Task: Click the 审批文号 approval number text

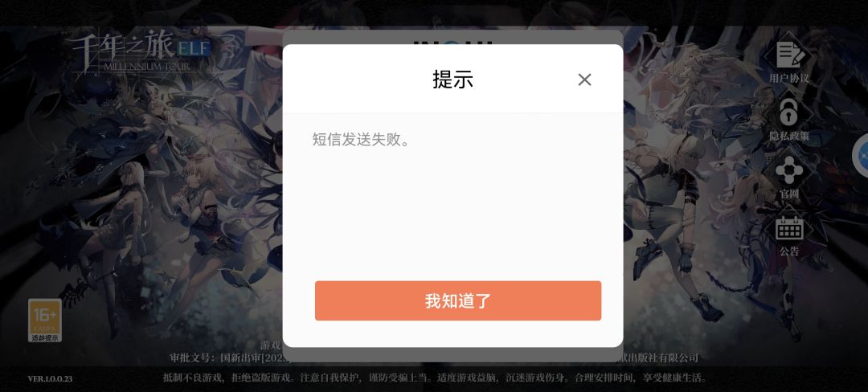Action: click(x=227, y=358)
